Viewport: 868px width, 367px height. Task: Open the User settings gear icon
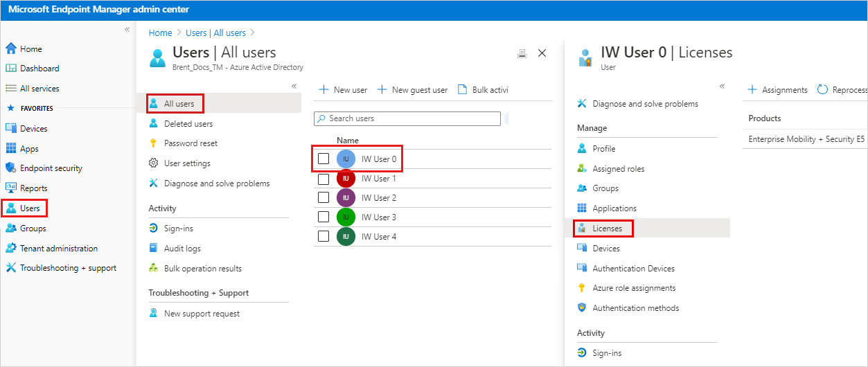[x=154, y=163]
